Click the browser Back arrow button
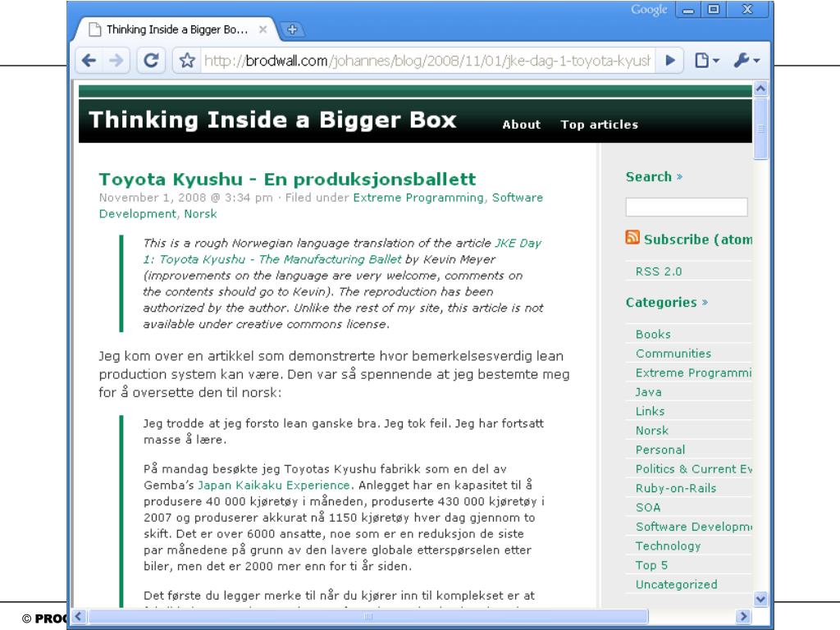Viewport: 840px width, 630px height. pyautogui.click(x=89, y=61)
